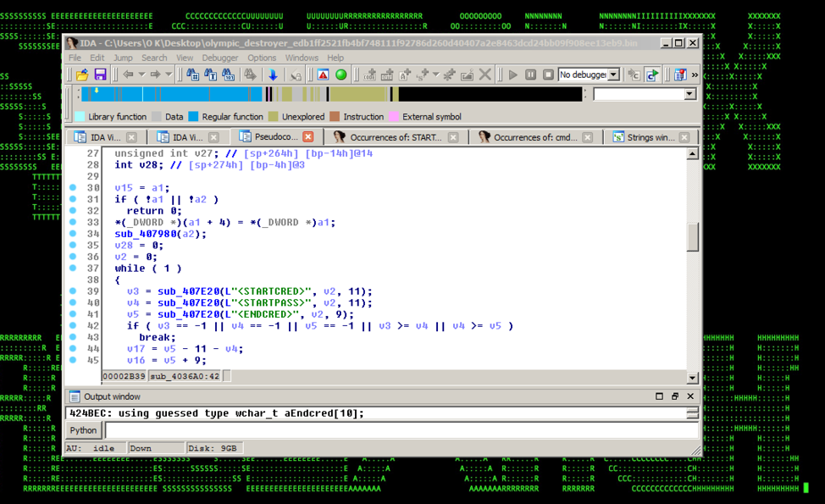
Task: Expand the empty combo box beside navigation band
Action: click(689, 95)
